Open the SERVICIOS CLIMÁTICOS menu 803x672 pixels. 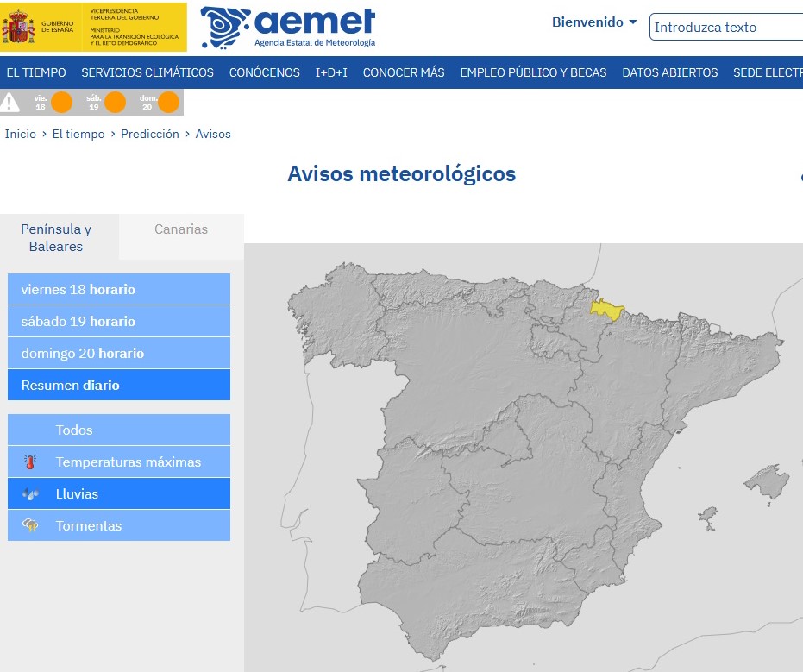[x=147, y=72]
